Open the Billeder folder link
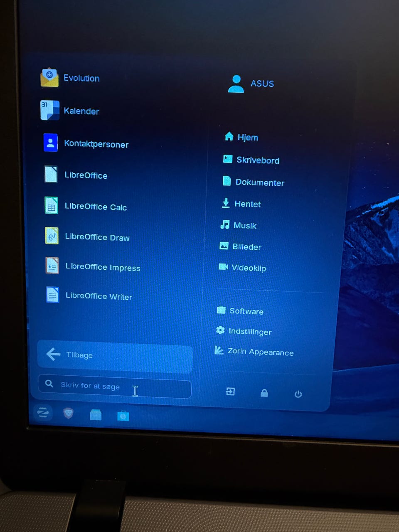 [x=247, y=247]
